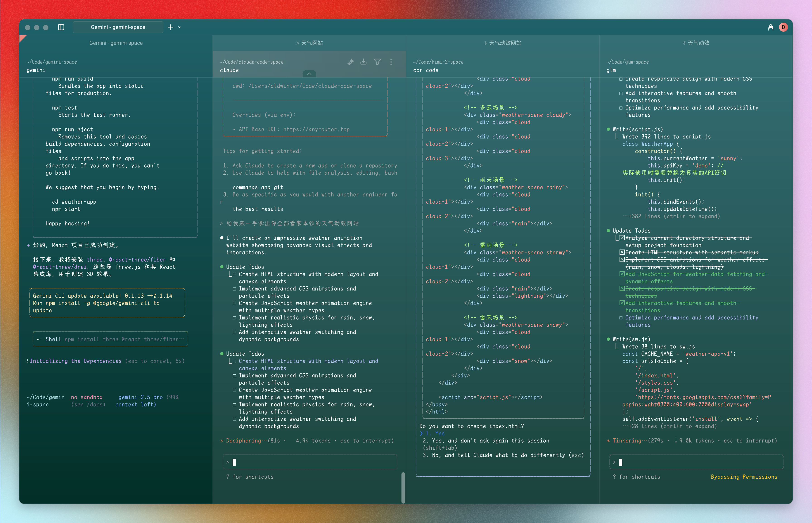This screenshot has height=523, width=812.
Task: Toggle 'Implement advanced CSS animations' checkbox in first Update Todos
Action: (234, 289)
